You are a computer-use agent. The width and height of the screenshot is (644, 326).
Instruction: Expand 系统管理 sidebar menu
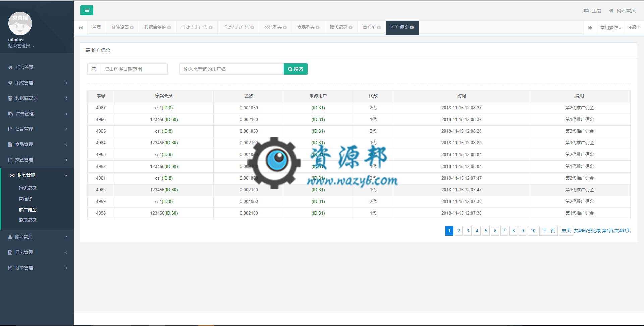click(x=37, y=83)
